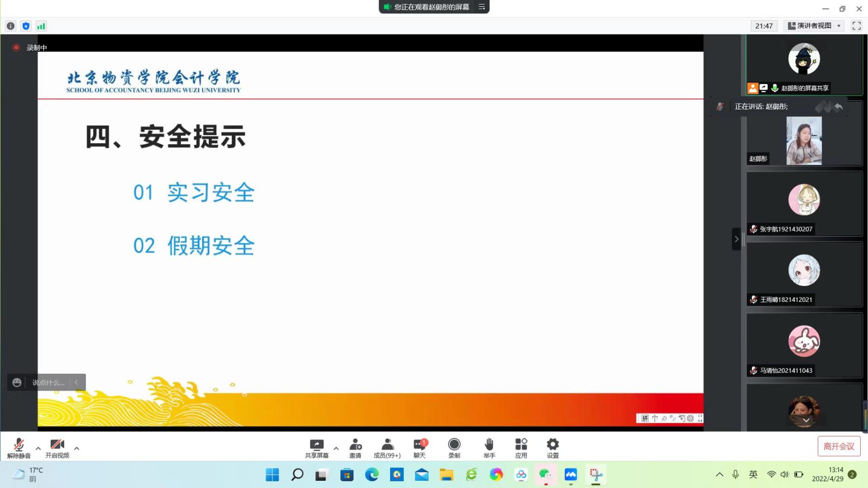Show meeting info icon at top left
This screenshot has height=488, width=868.
pos(11,26)
